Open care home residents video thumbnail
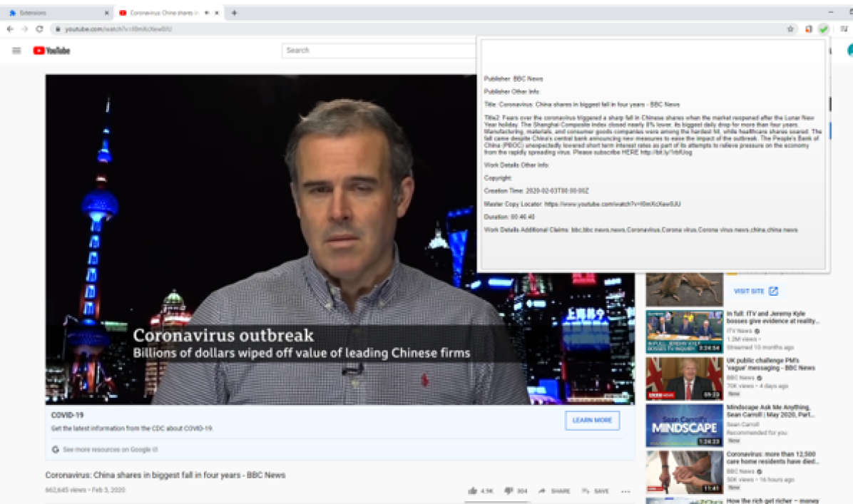This screenshot has width=853, height=504. (x=685, y=472)
